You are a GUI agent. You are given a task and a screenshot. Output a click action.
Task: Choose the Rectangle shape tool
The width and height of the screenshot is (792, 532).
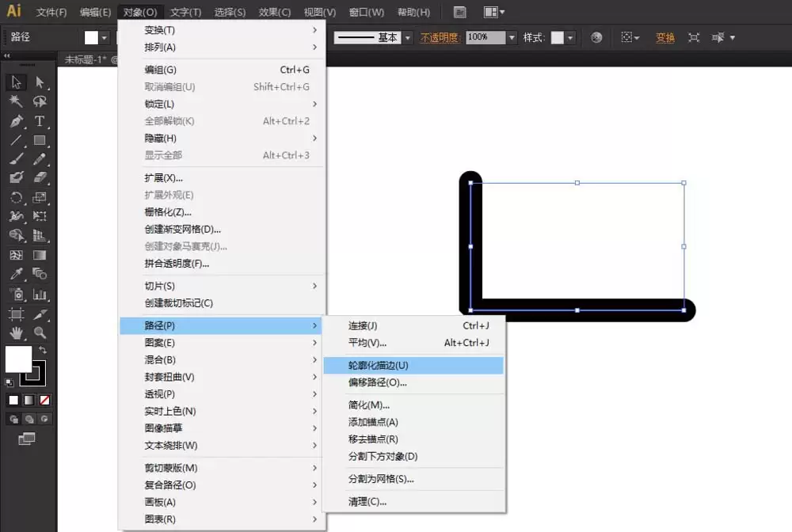(x=40, y=140)
